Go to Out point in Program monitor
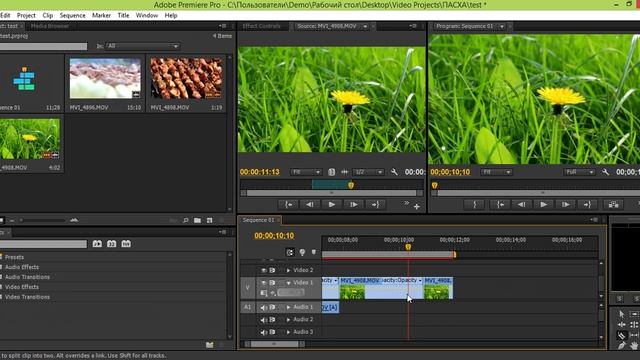The width and height of the screenshot is (640, 360). point(587,204)
